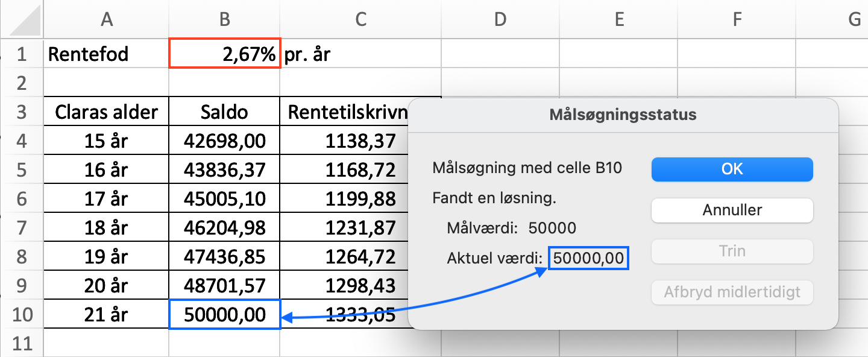Click column B header
Viewport: 868px width, 357px height.
pos(224,20)
